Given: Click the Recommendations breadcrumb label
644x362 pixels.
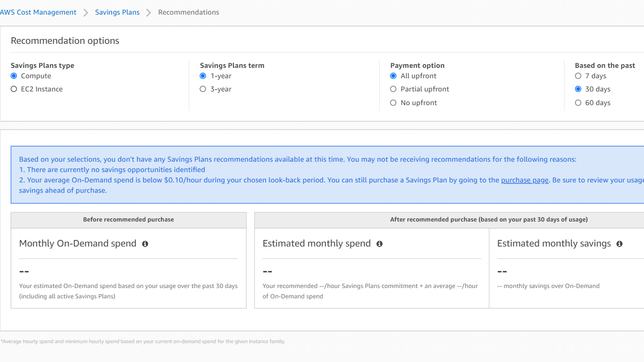Looking at the screenshot, I should coord(189,12).
